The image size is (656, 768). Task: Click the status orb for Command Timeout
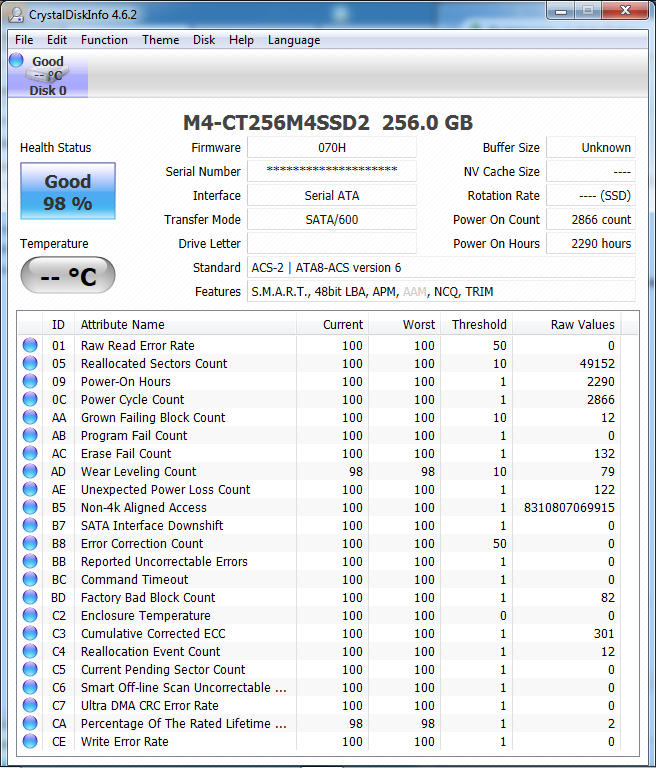pos(30,579)
